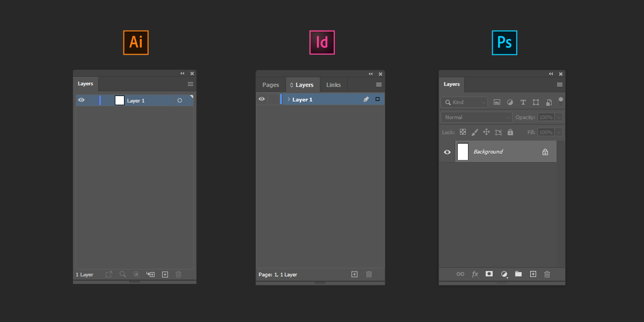The image size is (644, 322).
Task: Create new group folder in Photoshop
Action: pyautogui.click(x=518, y=274)
